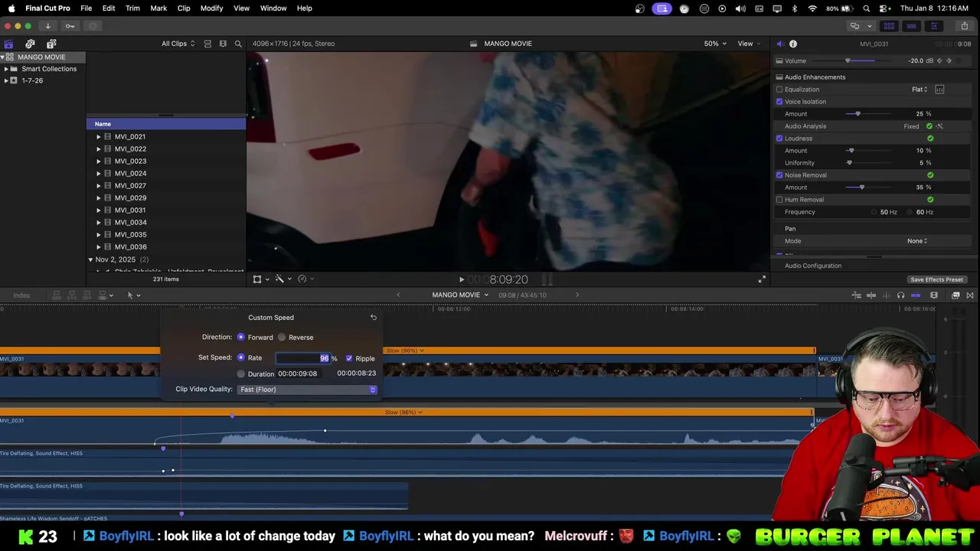Open the All Clips filter dropdown
Image resolution: width=980 pixels, height=551 pixels.
(178, 44)
